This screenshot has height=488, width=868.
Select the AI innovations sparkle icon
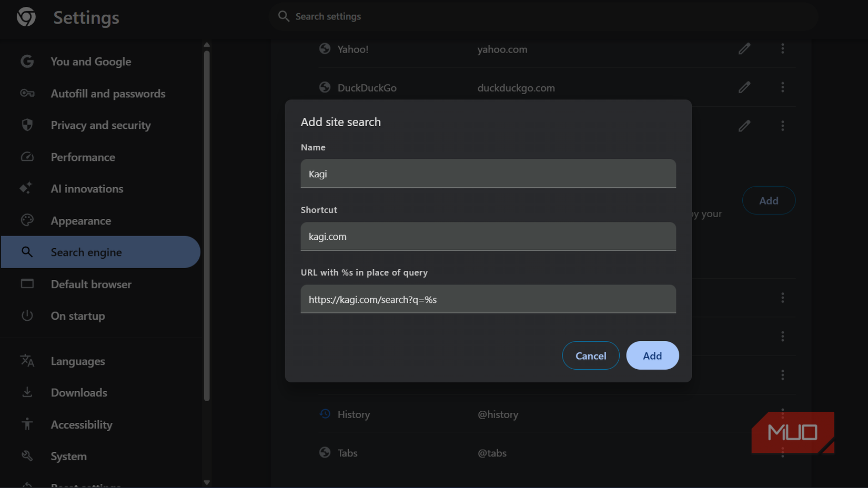tap(27, 188)
